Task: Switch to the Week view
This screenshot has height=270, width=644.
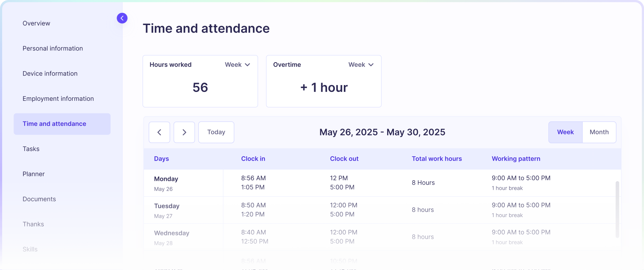Action: click(x=565, y=132)
